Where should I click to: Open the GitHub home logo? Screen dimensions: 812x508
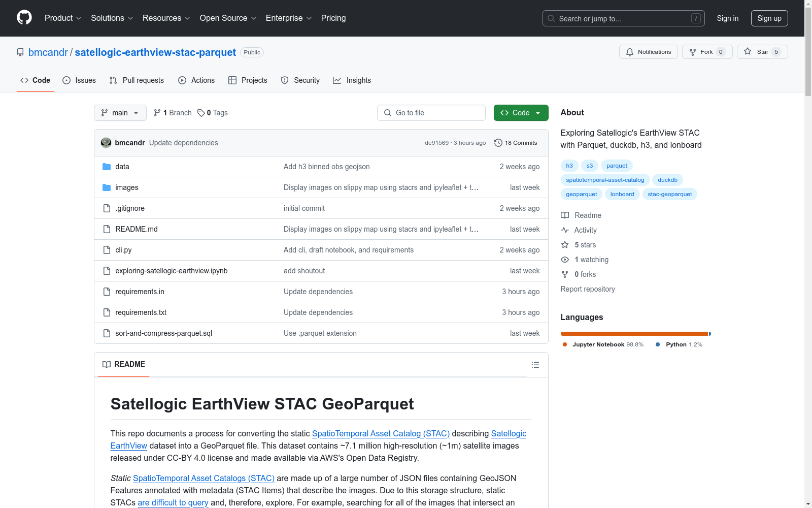(24, 18)
